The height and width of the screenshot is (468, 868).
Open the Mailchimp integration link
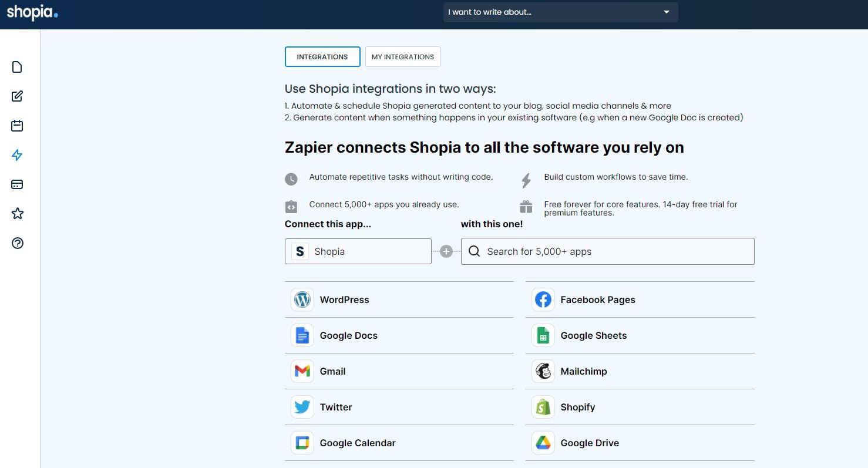(640, 371)
